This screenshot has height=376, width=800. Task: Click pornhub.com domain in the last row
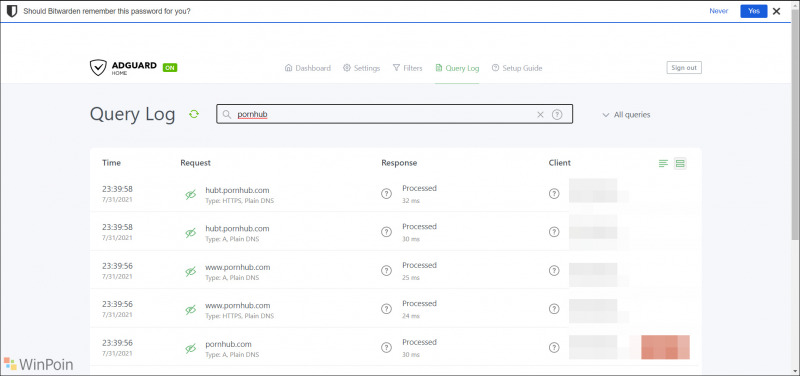point(229,344)
